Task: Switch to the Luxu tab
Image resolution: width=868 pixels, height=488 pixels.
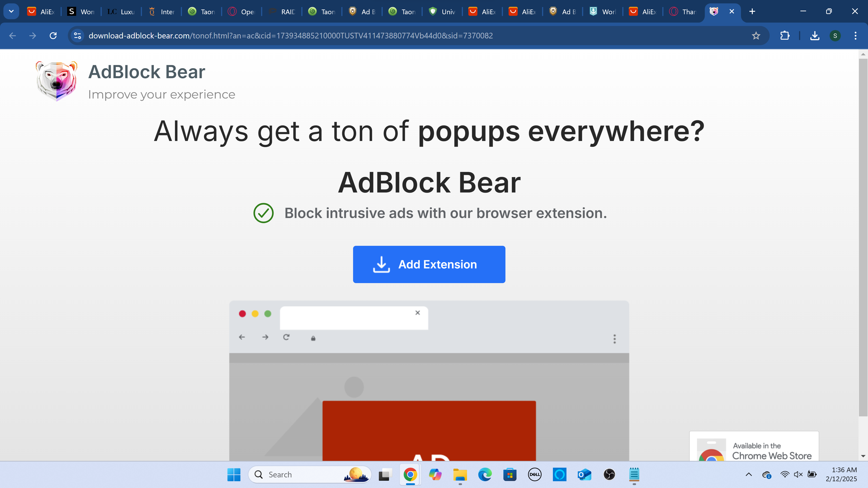Action: (121, 12)
